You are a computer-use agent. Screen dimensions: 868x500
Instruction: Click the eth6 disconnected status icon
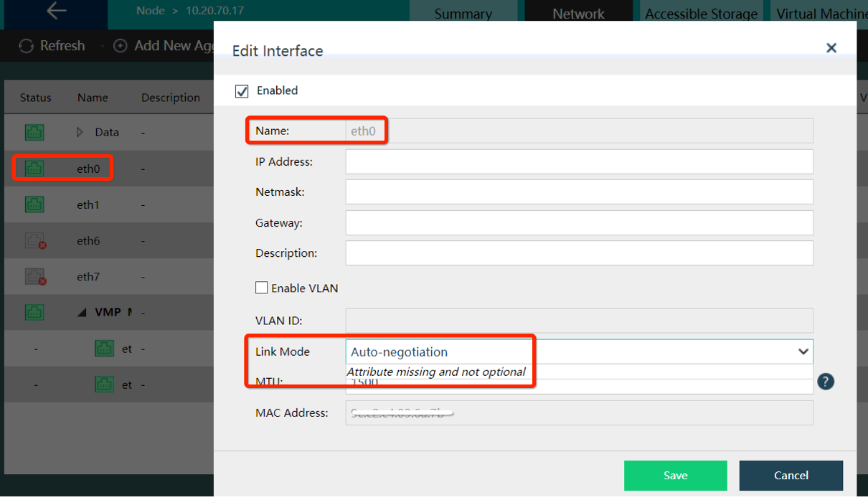35,241
